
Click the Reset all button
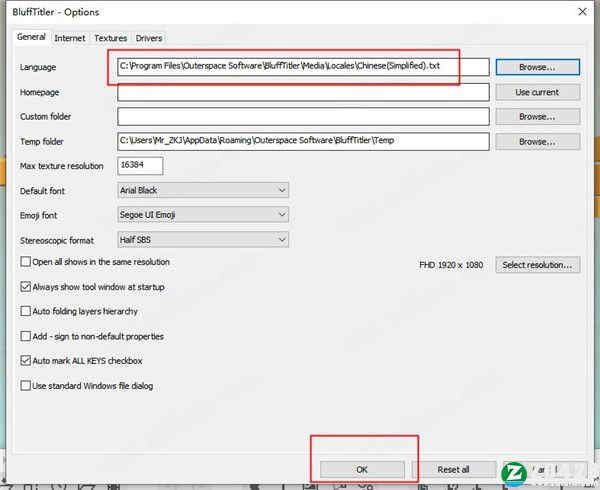(x=453, y=469)
